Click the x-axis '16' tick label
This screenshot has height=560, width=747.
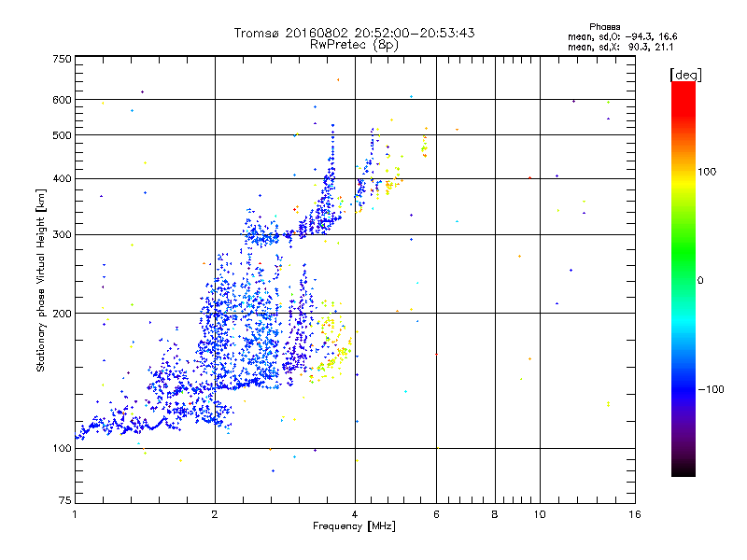pos(635,514)
